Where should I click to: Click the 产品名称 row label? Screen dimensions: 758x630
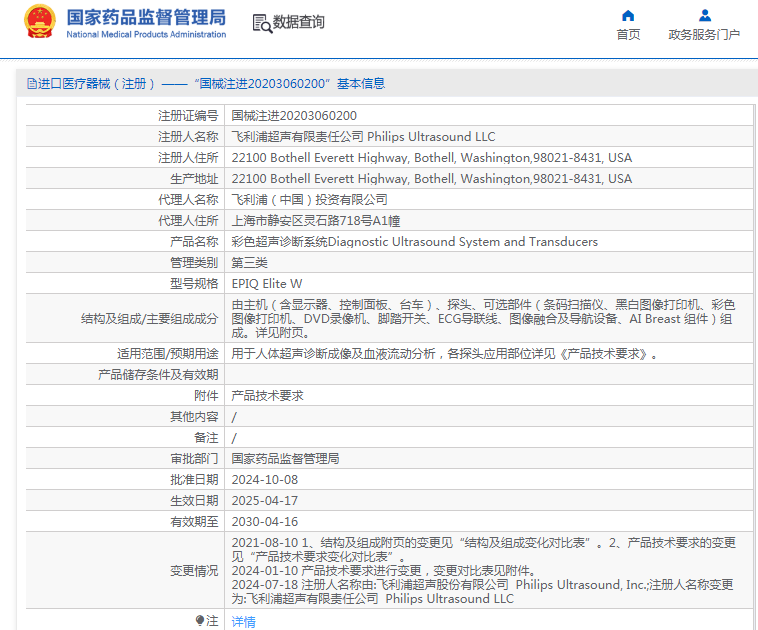tap(194, 242)
